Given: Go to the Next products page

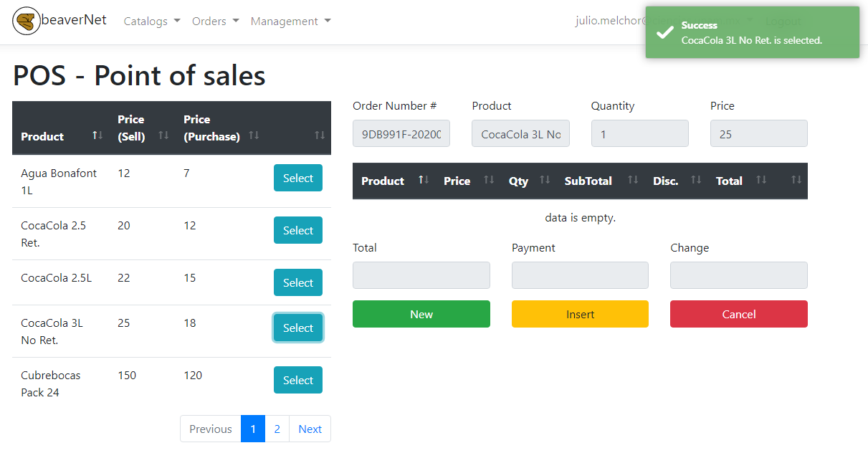Looking at the screenshot, I should click(310, 428).
